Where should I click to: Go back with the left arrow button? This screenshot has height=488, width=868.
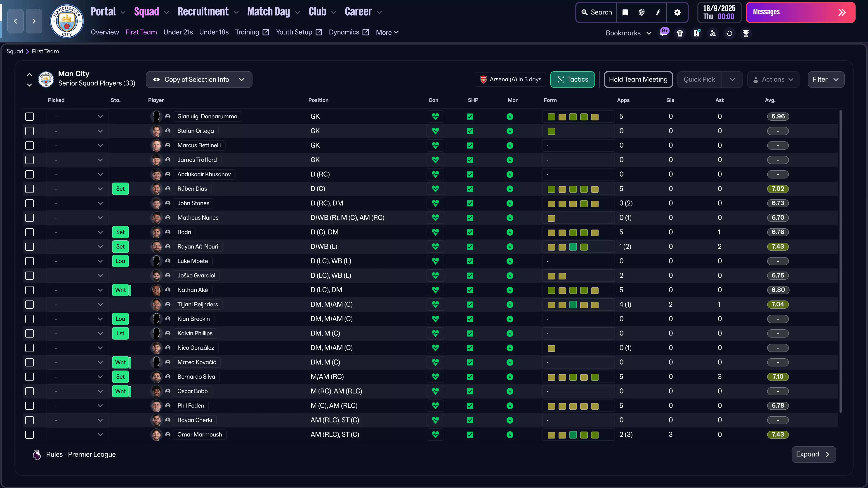16,21
